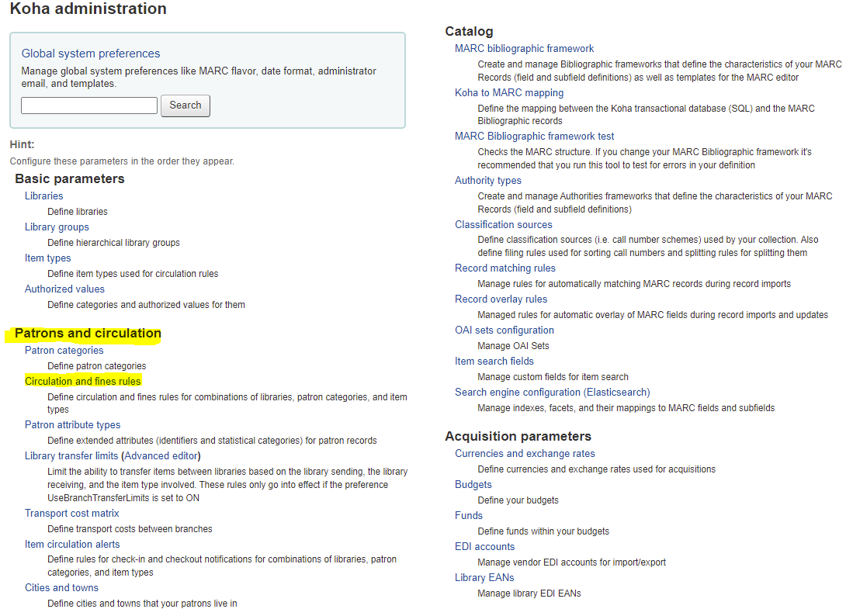The height and width of the screenshot is (616, 846).
Task: Select the 'Hint:' label
Action: coord(23,144)
